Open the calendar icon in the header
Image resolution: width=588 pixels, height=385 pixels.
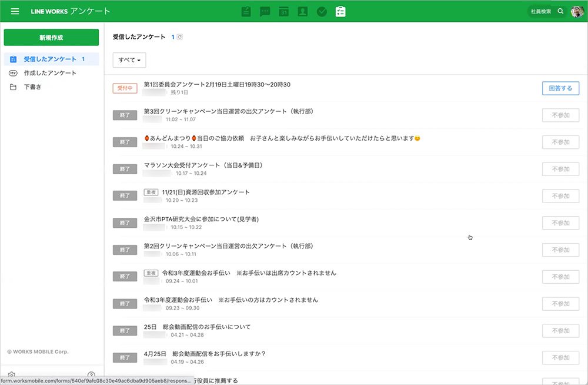click(x=283, y=12)
